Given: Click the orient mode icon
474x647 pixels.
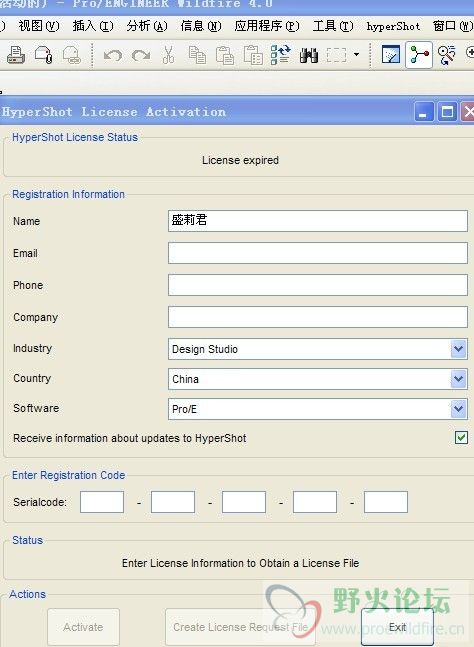Looking at the screenshot, I should pyautogui.click(x=446, y=55).
